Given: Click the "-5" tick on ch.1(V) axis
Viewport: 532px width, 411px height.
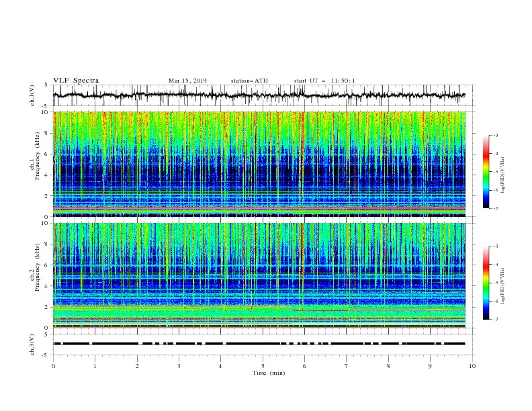Looking at the screenshot, I should click(x=46, y=106).
